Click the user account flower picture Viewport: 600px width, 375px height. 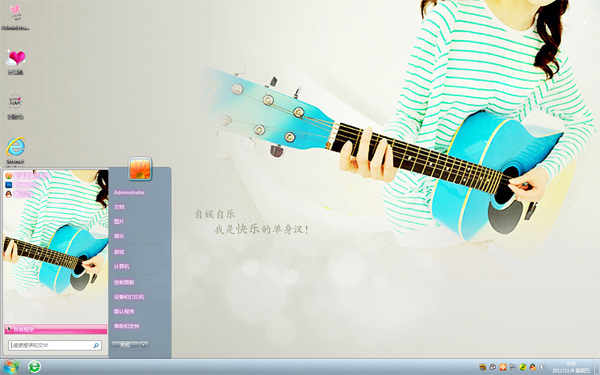click(x=140, y=168)
